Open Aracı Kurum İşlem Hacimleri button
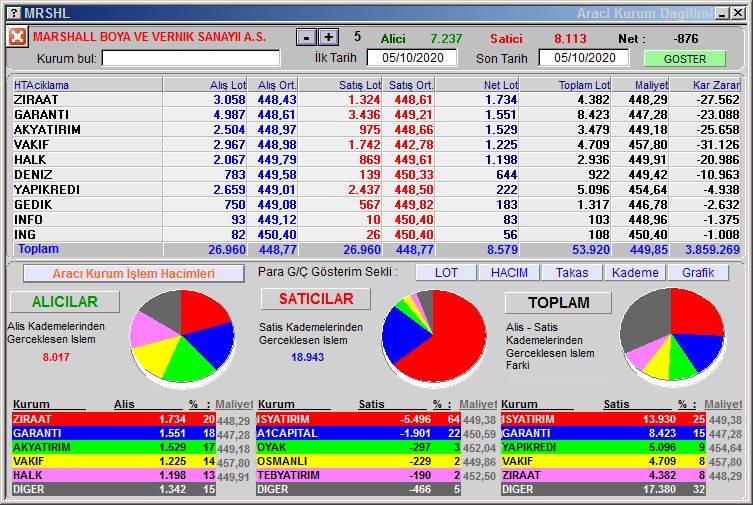The image size is (753, 505). 134,274
